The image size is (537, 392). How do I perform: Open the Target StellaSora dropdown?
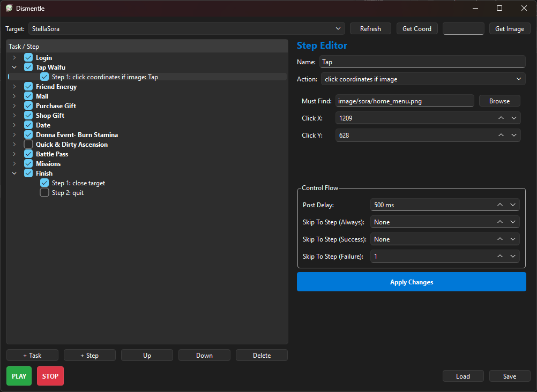pos(187,29)
